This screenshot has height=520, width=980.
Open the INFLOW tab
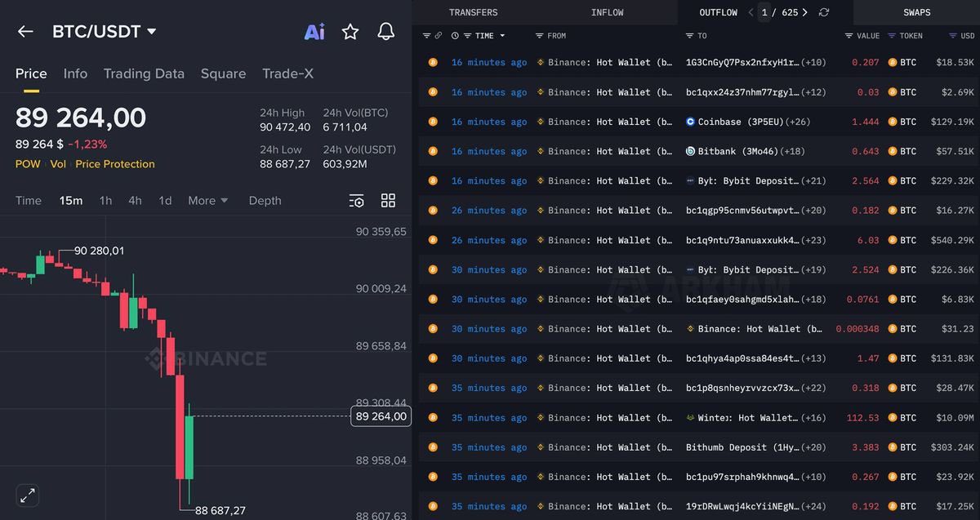pos(607,12)
